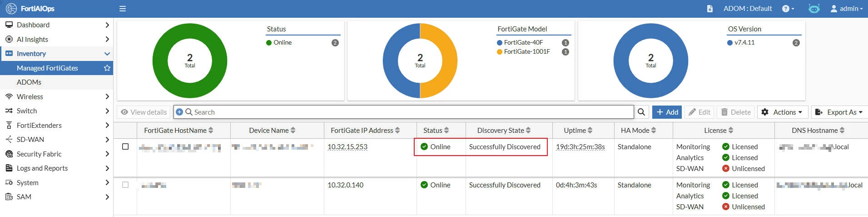Click FortiGate-1001F orange legend dot
Image resolution: width=868 pixels, height=217 pixels.
[x=500, y=52]
